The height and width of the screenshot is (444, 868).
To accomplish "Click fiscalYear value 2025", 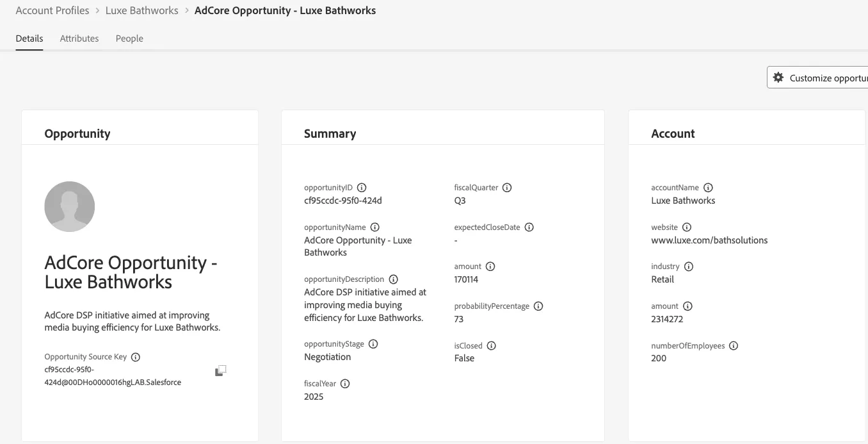I will [314, 397].
